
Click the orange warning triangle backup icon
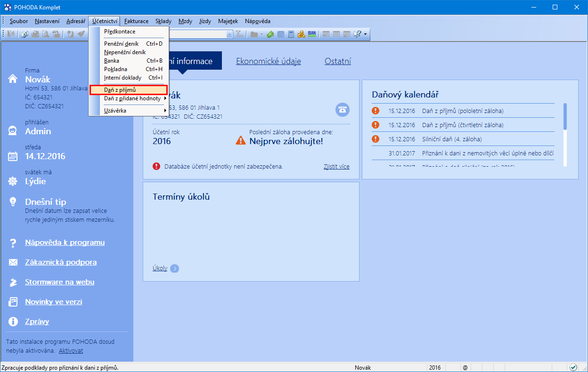coord(241,140)
